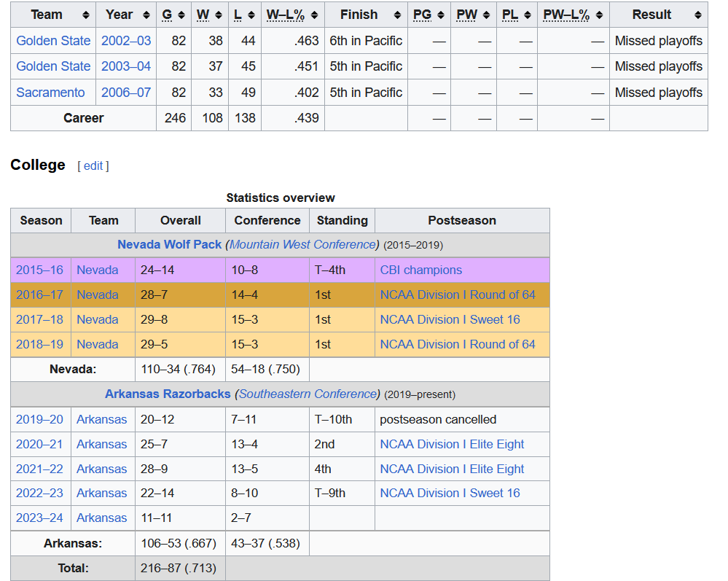The image size is (728, 581).
Task: Open the Sacramento team link
Action: pos(50,93)
